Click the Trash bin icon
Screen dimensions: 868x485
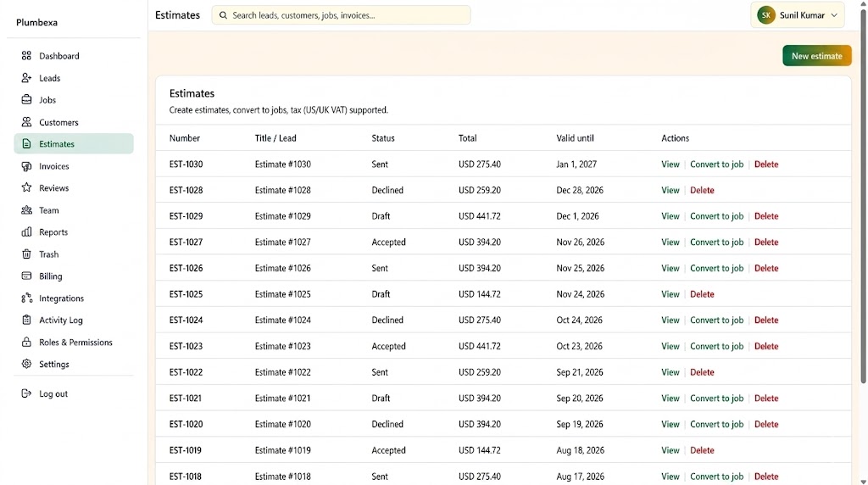tap(26, 254)
